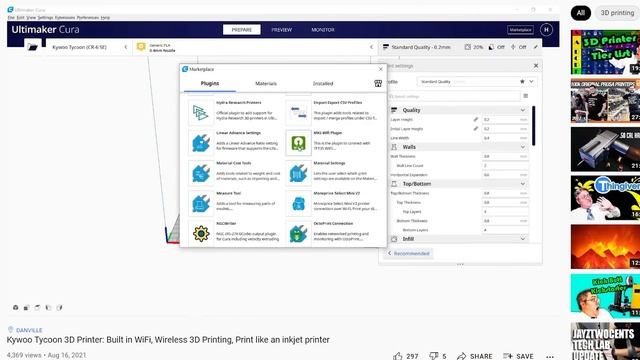This screenshot has height=360, width=640.
Task: Click the Monoprice Select Mini V2 icon
Action: pos(298,203)
